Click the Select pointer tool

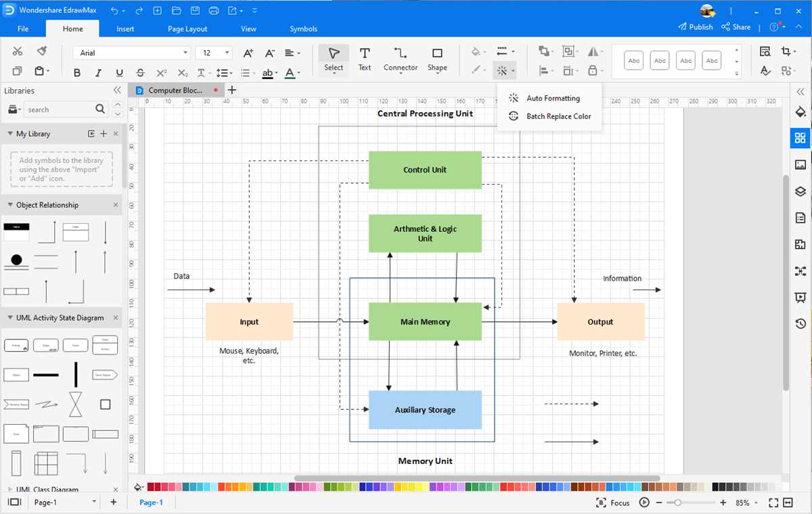(x=334, y=59)
